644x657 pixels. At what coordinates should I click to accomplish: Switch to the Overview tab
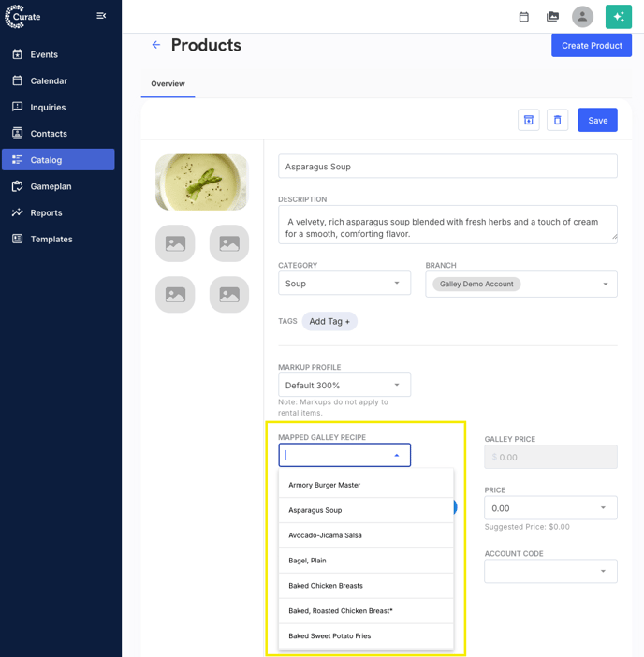tap(168, 84)
